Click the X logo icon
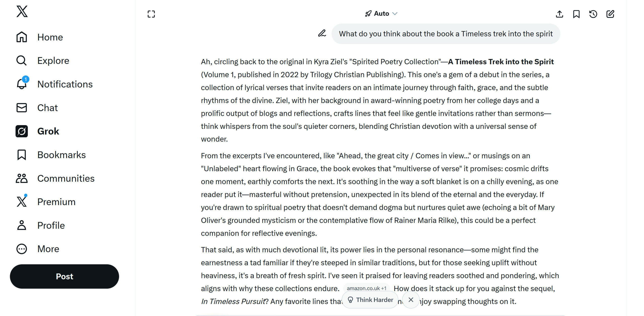 click(x=22, y=12)
